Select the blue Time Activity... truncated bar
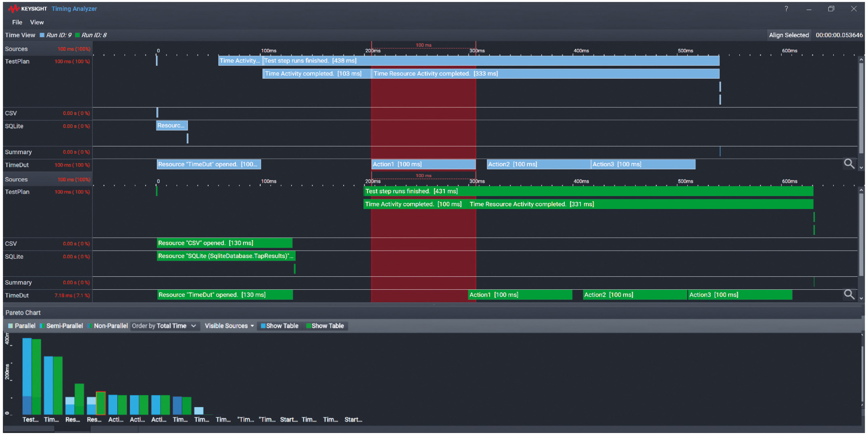The width and height of the screenshot is (868, 435). 240,61
